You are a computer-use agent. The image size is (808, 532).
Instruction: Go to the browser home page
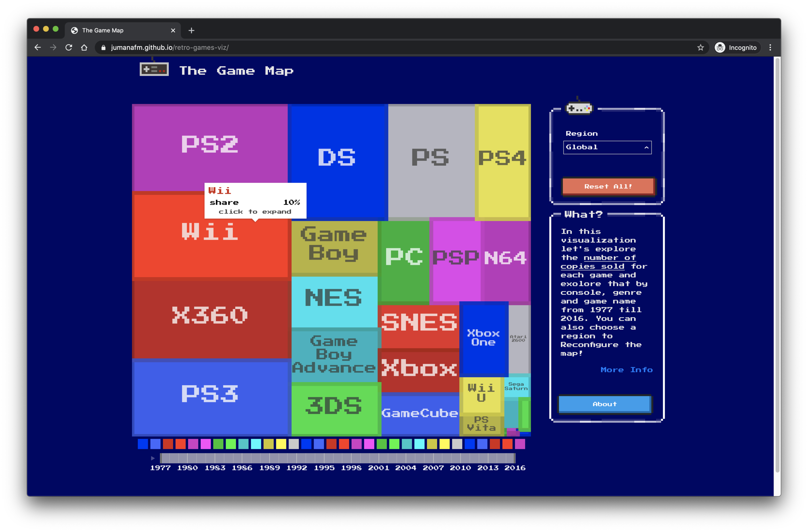pyautogui.click(x=84, y=48)
